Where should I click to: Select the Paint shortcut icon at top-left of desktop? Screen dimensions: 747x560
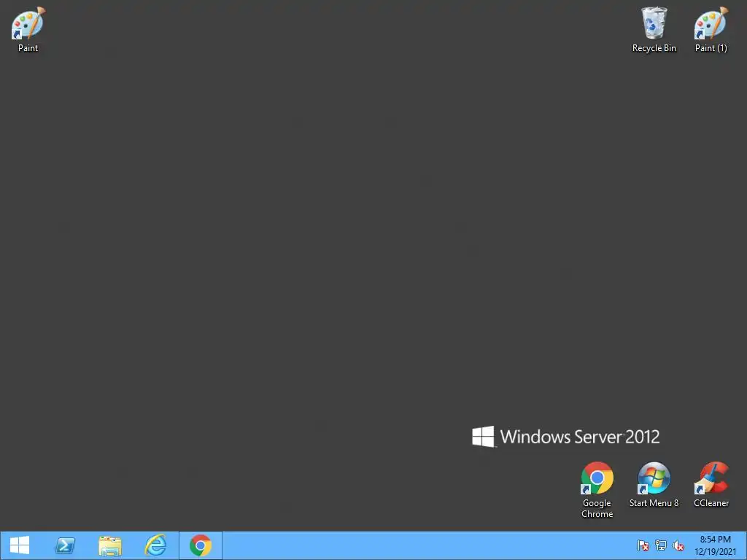28,29
